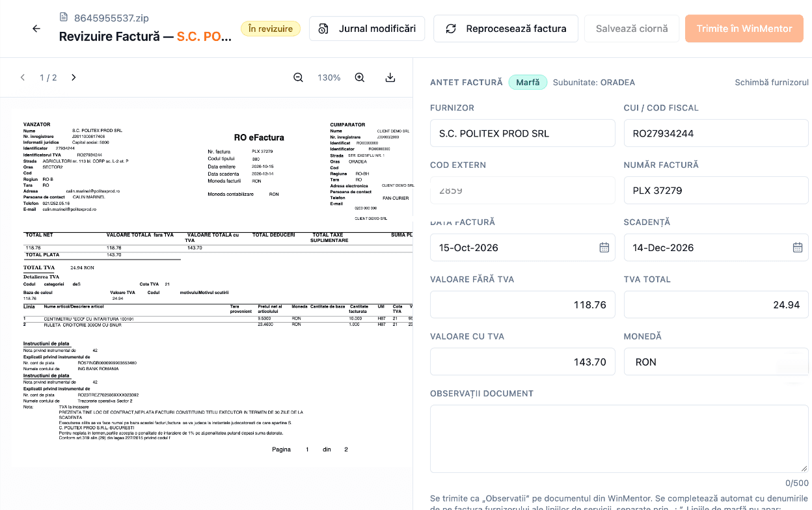Edit the Furnizor field
This screenshot has width=812, height=510.
(522, 133)
